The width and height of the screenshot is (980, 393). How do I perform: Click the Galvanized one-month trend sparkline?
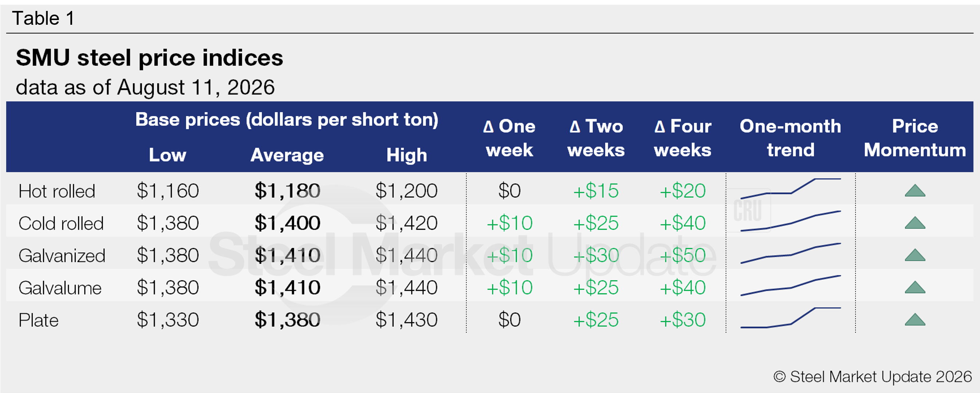coord(790,254)
